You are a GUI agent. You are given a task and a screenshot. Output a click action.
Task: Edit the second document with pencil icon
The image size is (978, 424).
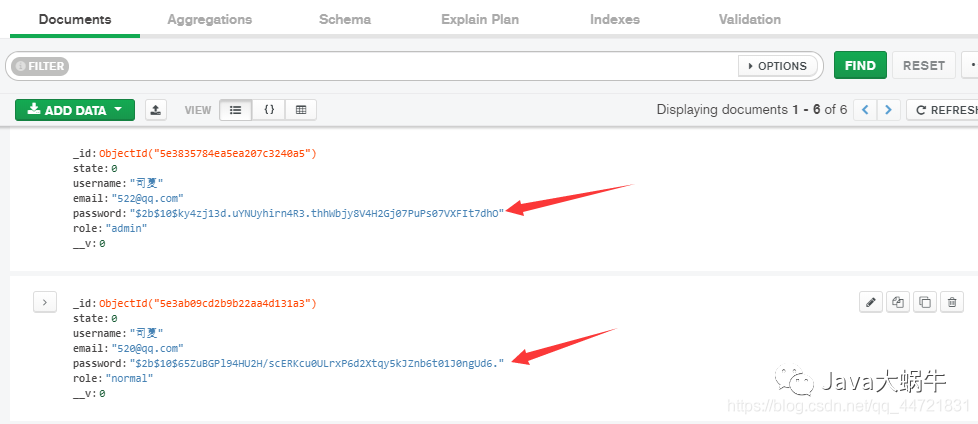(872, 302)
